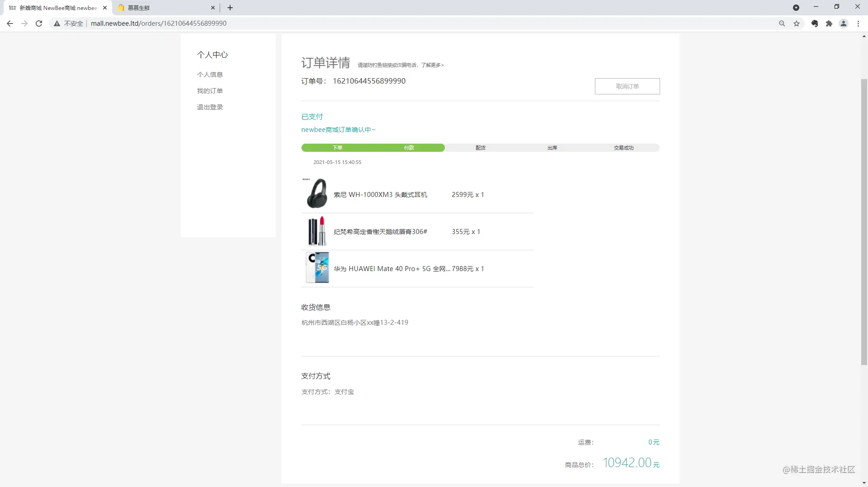Click the scrollbar down arrow
The height and width of the screenshot is (487, 868).
(864, 483)
